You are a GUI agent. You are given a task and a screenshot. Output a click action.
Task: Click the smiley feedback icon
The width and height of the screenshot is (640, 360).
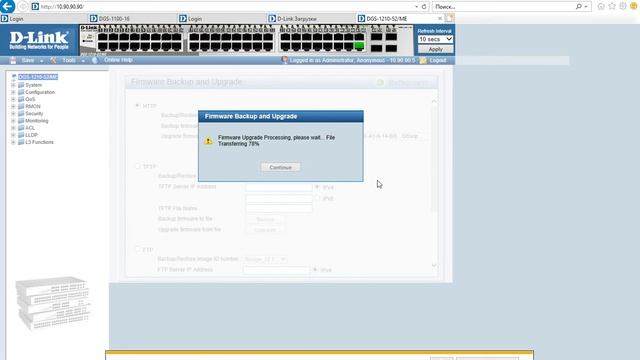click(x=634, y=6)
